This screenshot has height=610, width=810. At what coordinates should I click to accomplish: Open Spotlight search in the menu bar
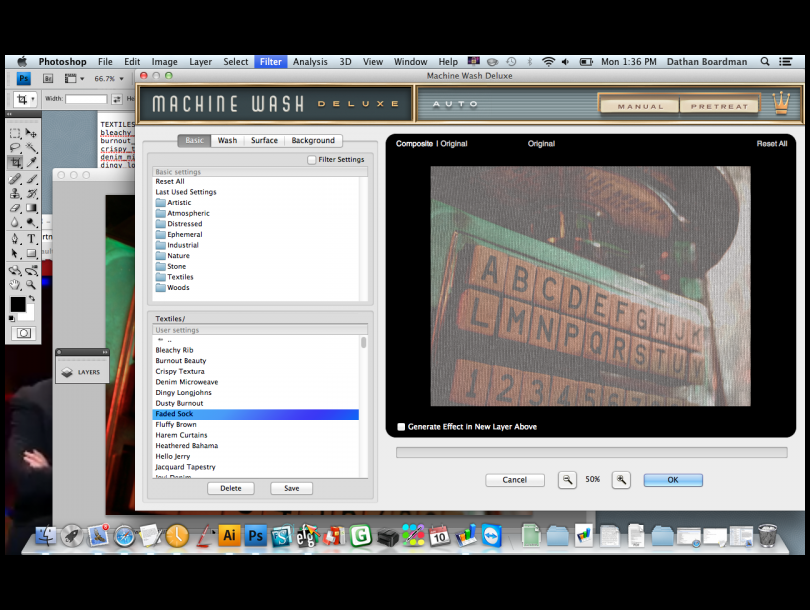765,61
